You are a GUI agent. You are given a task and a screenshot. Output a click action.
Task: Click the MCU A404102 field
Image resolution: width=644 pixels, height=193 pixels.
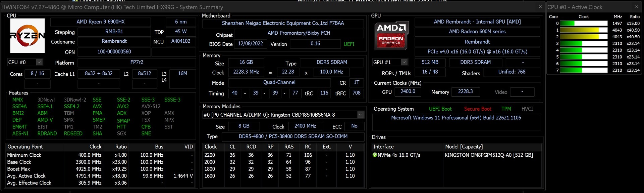pos(181,41)
